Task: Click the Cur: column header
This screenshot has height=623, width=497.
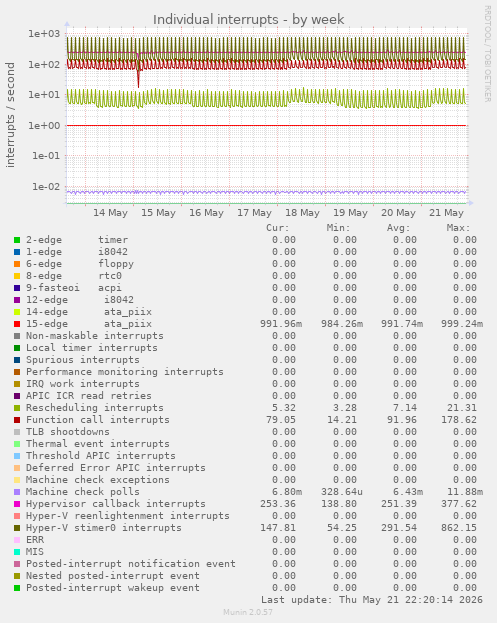Action: pos(278,228)
